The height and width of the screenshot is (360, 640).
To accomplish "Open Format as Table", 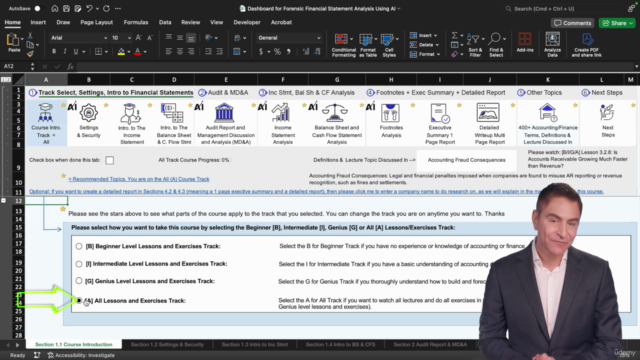I will pyautogui.click(x=367, y=45).
